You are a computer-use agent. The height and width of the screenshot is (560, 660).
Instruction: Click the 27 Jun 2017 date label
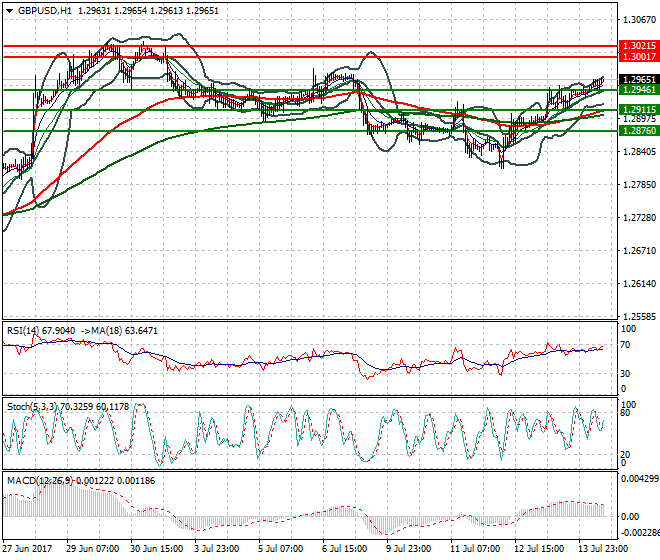point(27,549)
